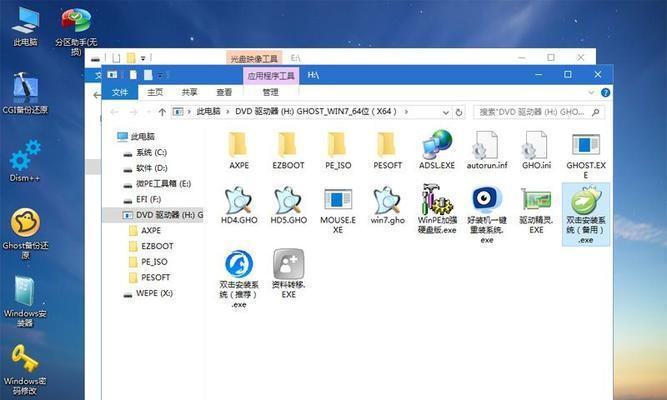
Task: Open WEPE (X:) drive in the tree
Action: point(148,293)
